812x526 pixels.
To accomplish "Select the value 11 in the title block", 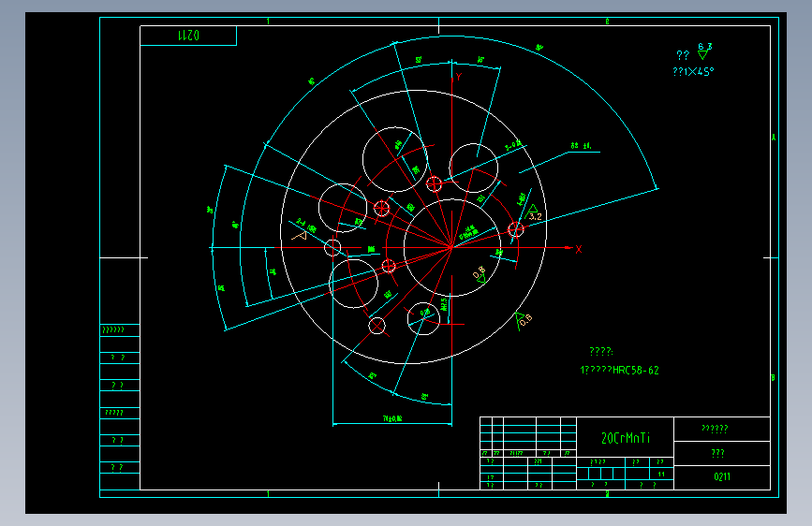I will pos(661,474).
